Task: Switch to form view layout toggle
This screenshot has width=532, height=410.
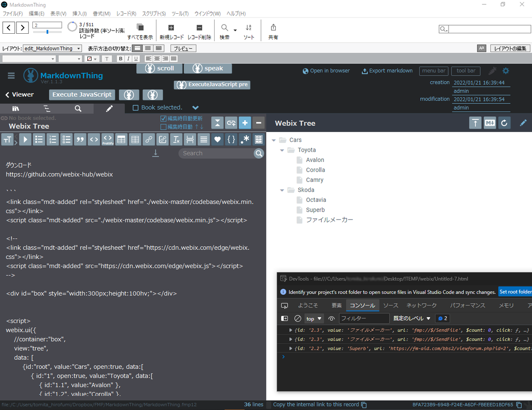Action: [138, 48]
